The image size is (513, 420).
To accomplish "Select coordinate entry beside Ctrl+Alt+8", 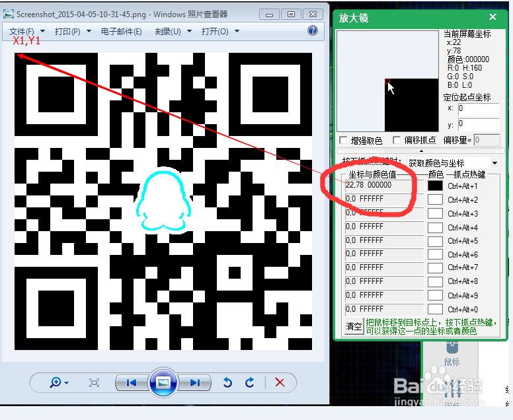I will pos(384,281).
